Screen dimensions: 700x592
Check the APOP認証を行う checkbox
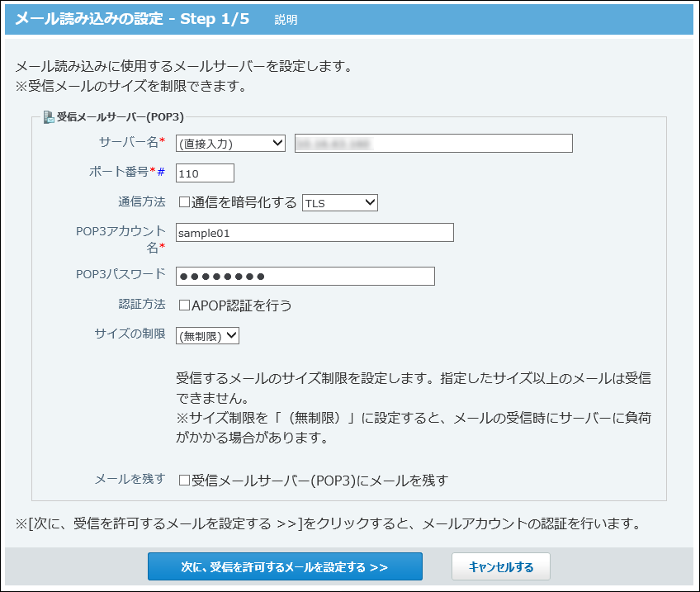(184, 305)
